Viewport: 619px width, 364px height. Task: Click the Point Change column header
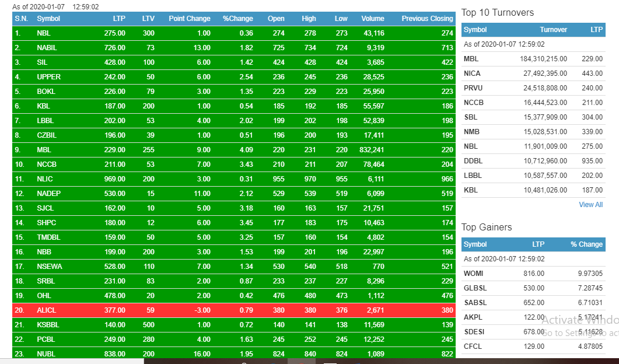tap(190, 19)
